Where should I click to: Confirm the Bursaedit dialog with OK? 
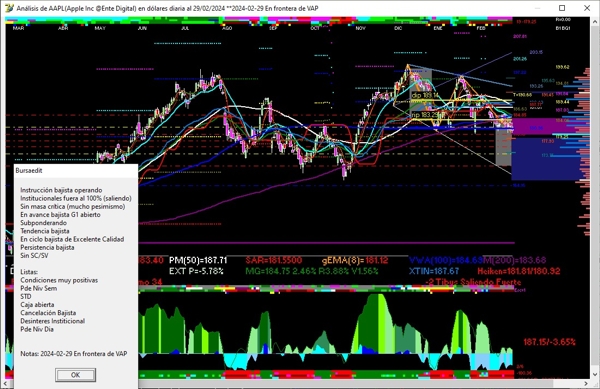[75, 375]
